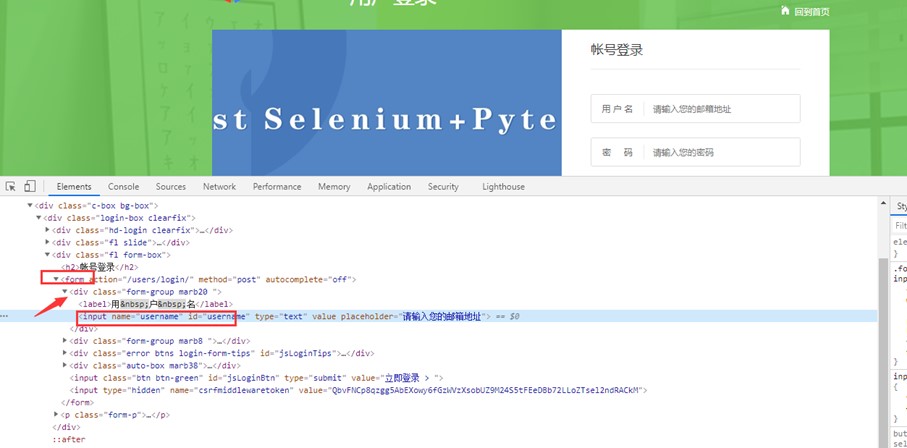Screen dimensions: 907x448
Task: Click the 用户名 field label
Action: click(x=617, y=109)
